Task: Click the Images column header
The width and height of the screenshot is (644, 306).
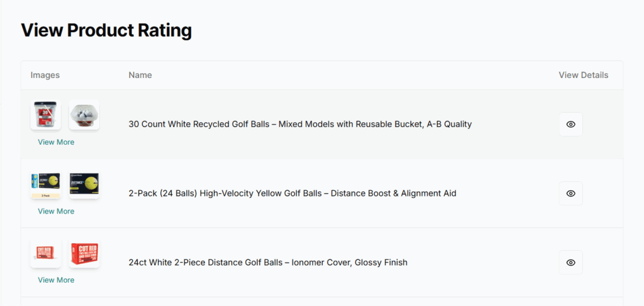Action: tap(45, 75)
